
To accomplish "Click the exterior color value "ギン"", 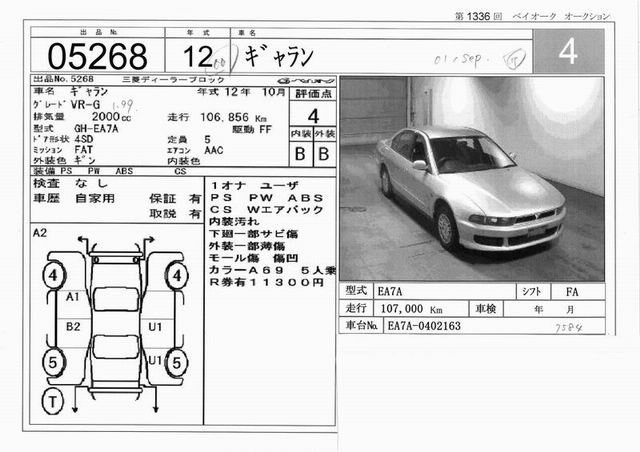I will [x=85, y=160].
